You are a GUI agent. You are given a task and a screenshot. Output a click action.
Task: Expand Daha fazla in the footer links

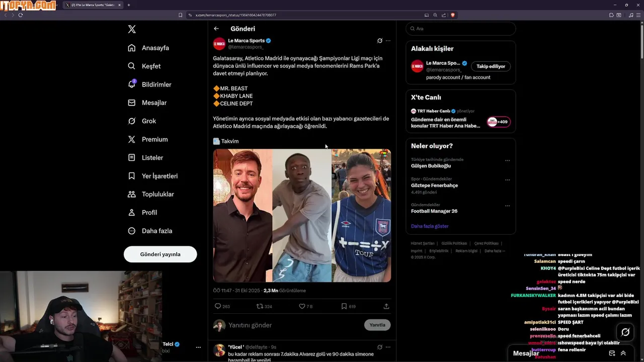[495, 251]
